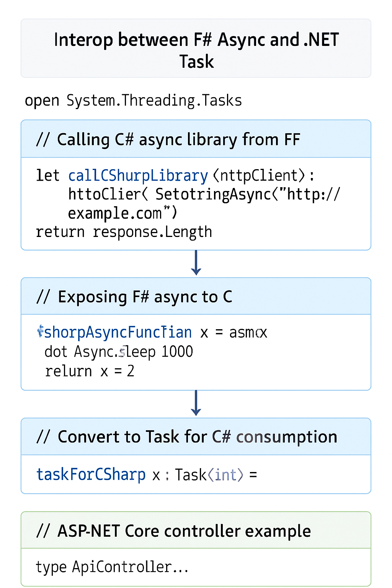Click the word "Task" in the return type
Screen dimensions: 392x588
click(191, 475)
